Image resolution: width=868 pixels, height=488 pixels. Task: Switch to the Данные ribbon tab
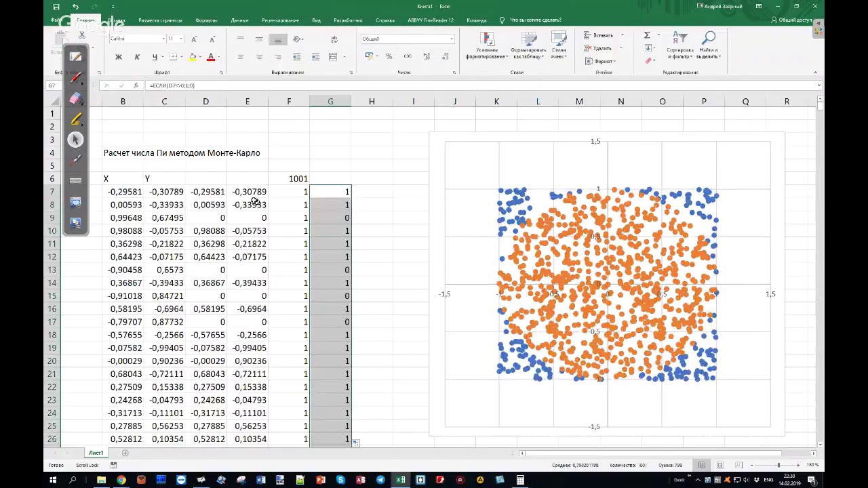coord(239,20)
